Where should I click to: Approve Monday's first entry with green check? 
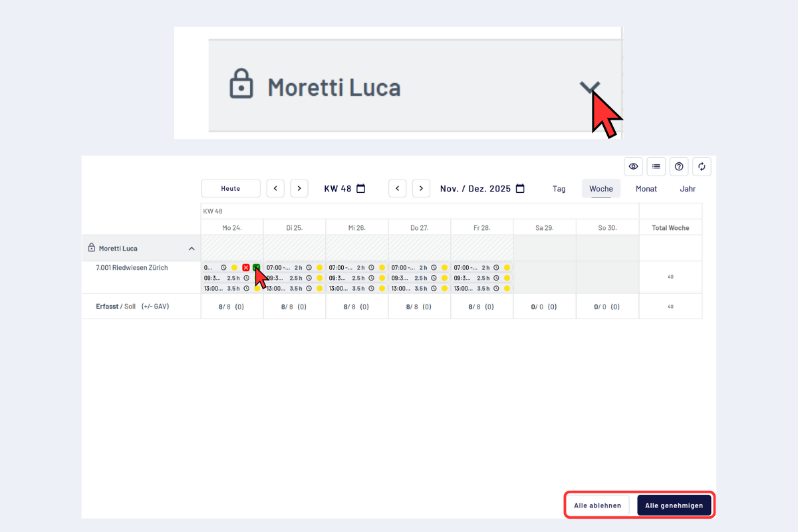click(x=257, y=267)
